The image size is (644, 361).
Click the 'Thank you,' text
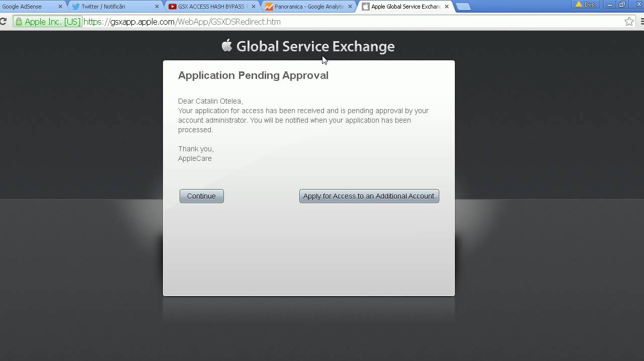click(196, 149)
